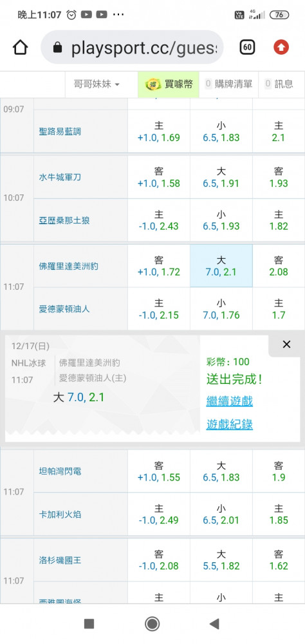Select 小 7.0, 1.76 for 愛德蒙頓油人
This screenshot has width=305, height=644.
221,309
